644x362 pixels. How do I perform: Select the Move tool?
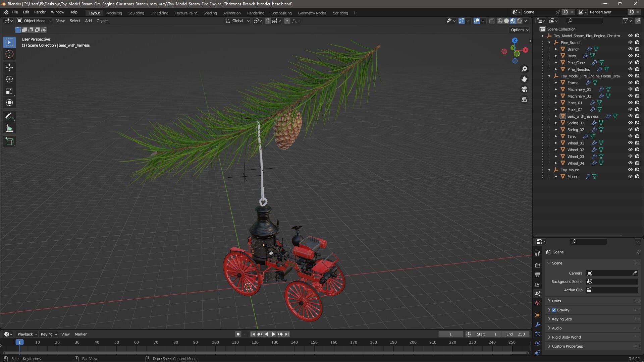(x=9, y=67)
